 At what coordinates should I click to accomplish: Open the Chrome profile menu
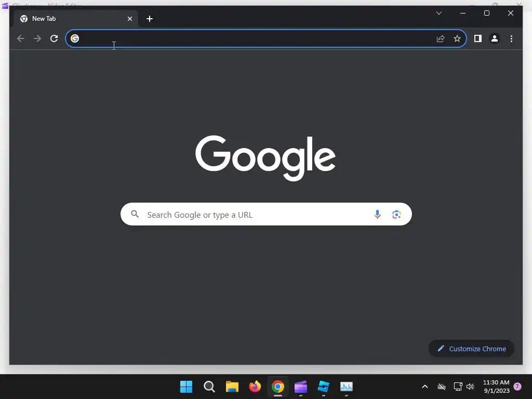[x=495, y=38]
